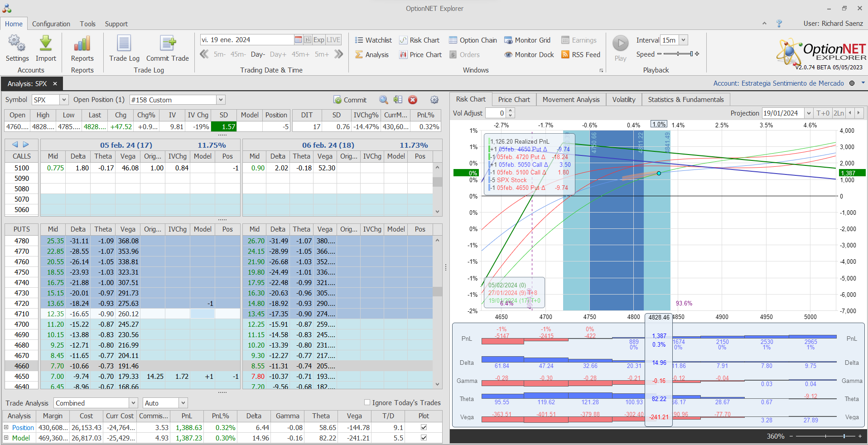Open the Trade Log icon

pos(124,44)
